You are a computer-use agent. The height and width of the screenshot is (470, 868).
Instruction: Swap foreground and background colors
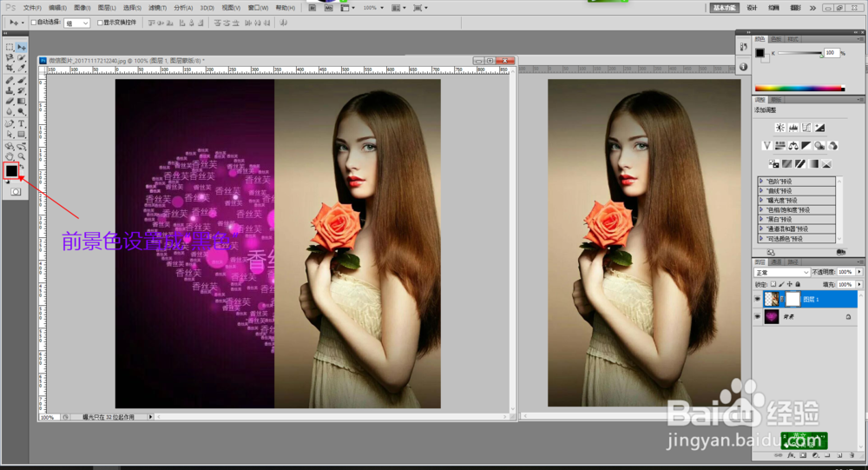point(22,165)
